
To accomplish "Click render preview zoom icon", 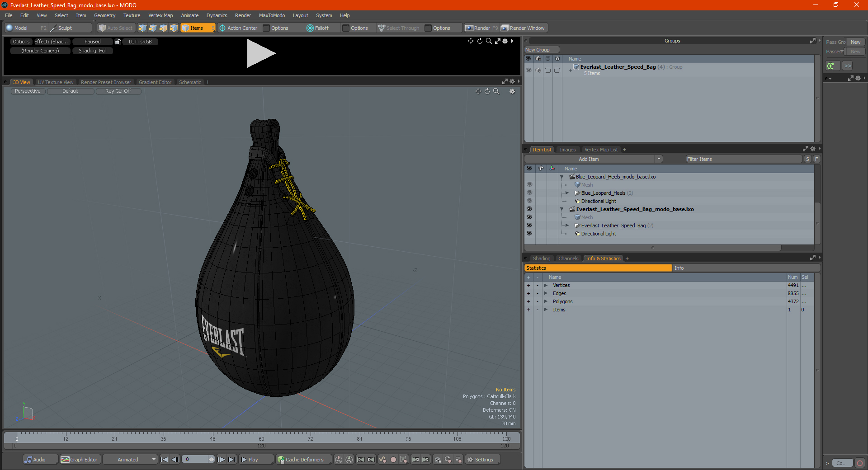I will pos(489,41).
